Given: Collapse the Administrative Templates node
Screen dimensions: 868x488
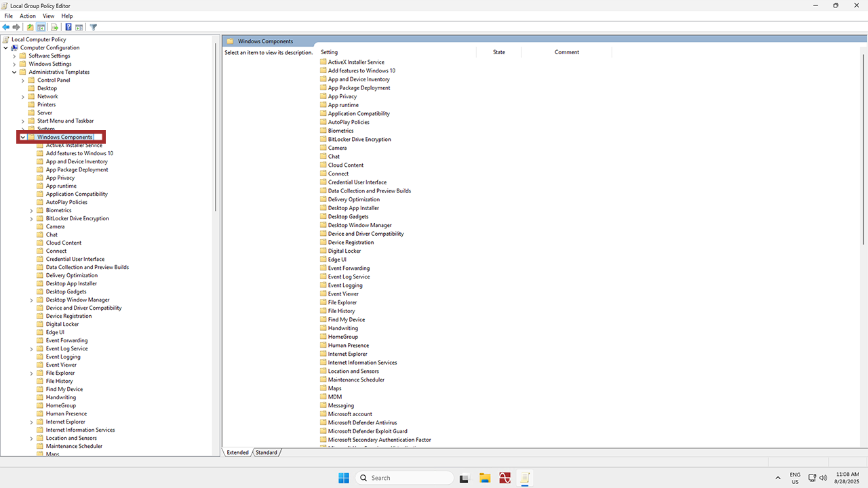Looking at the screenshot, I should pyautogui.click(x=14, y=73).
